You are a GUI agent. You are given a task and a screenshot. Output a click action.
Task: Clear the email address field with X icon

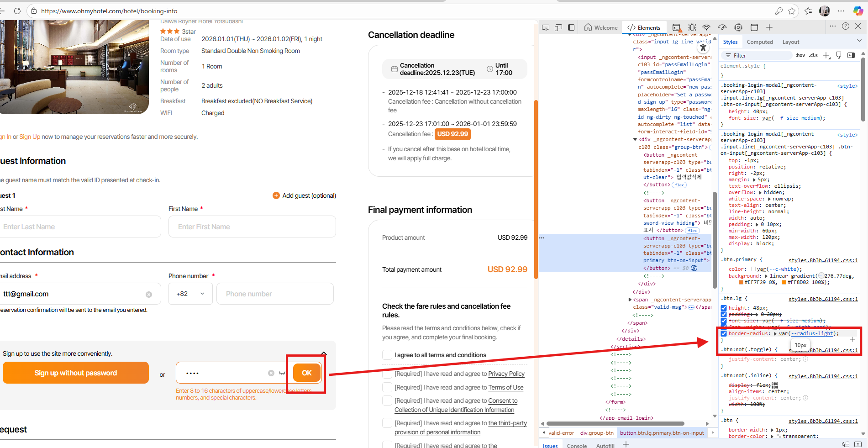(149, 295)
